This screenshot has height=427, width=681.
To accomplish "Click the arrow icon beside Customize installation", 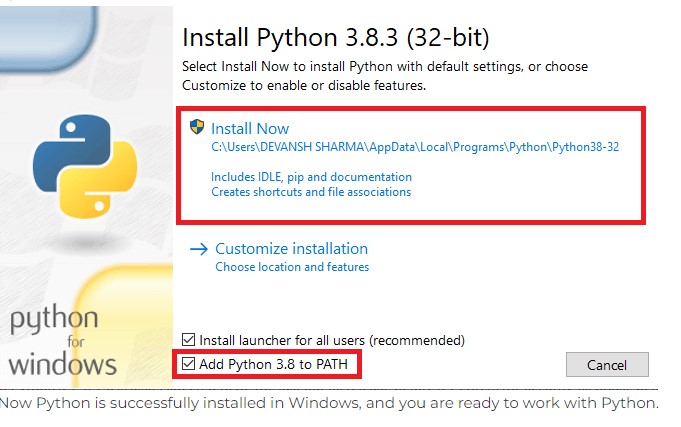I will (x=198, y=249).
